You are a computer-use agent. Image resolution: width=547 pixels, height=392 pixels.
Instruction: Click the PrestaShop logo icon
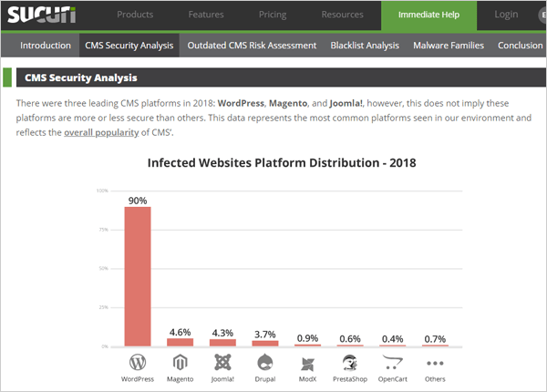tap(350, 363)
